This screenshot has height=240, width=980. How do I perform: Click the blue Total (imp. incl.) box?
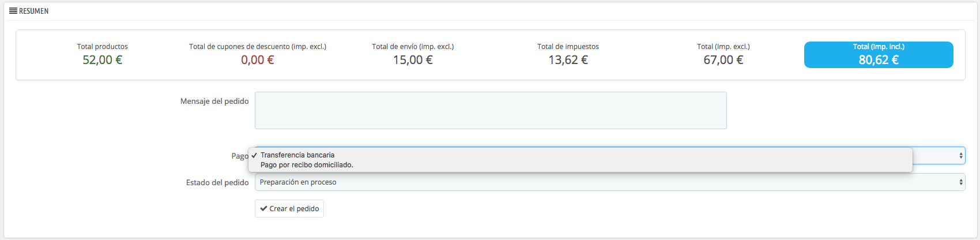tap(878, 55)
